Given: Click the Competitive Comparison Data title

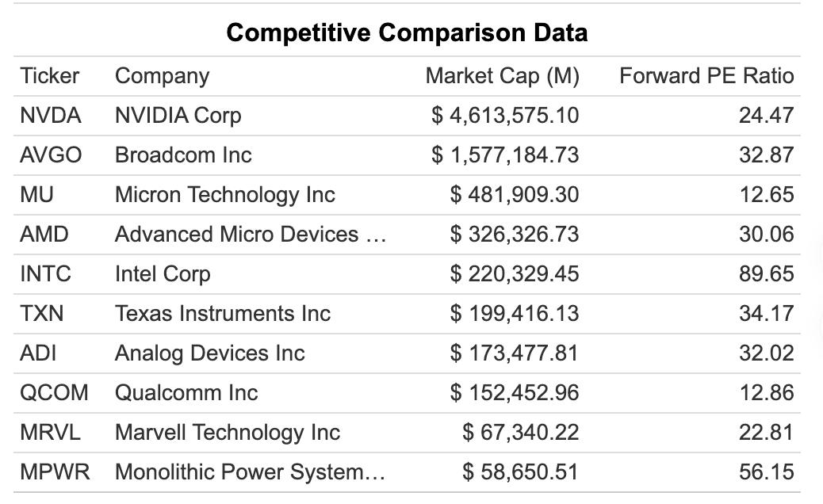Looking at the screenshot, I should [x=407, y=32].
